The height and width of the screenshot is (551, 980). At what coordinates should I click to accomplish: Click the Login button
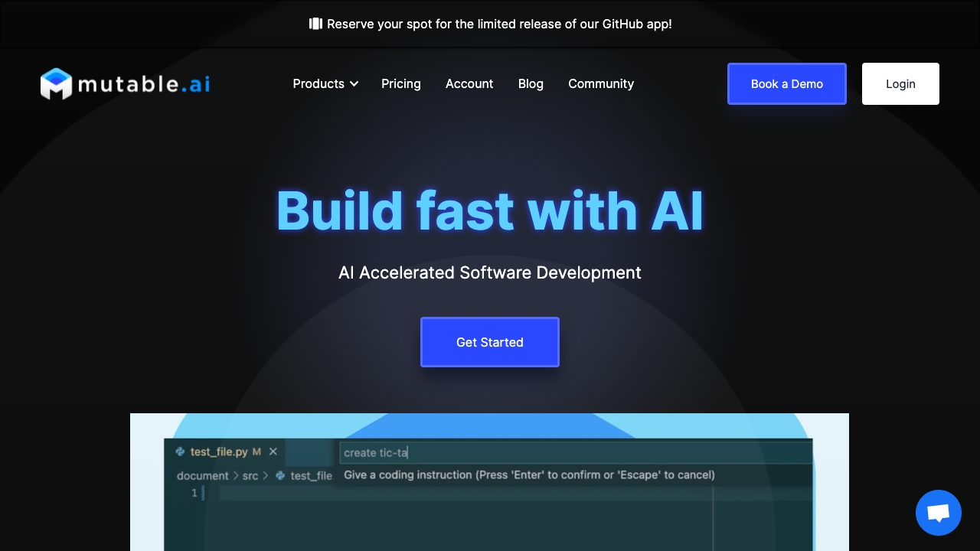click(x=900, y=84)
